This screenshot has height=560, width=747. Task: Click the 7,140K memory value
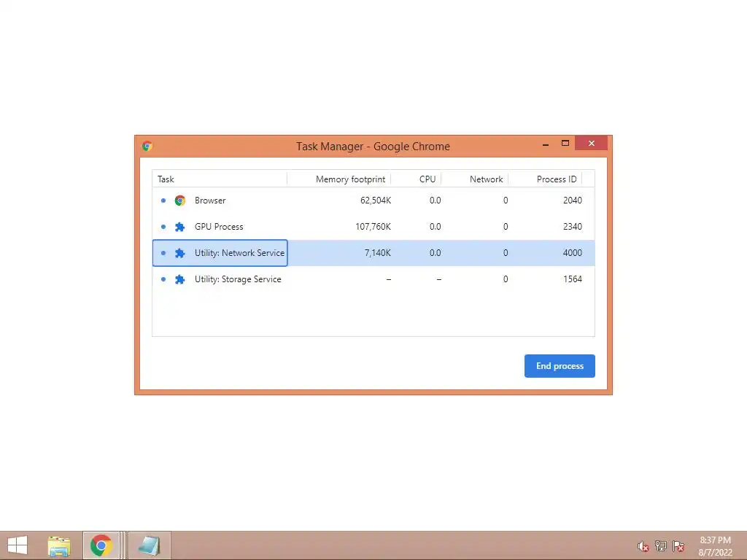378,253
